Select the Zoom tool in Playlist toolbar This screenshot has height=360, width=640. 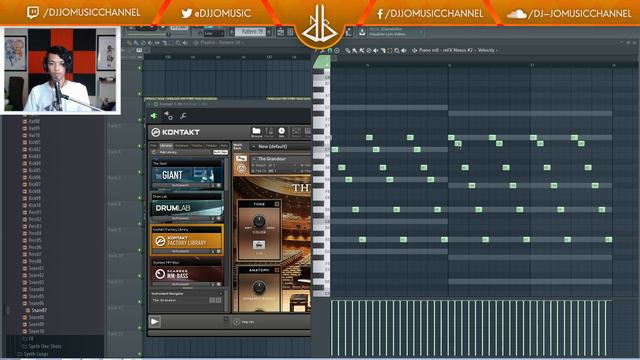click(178, 42)
